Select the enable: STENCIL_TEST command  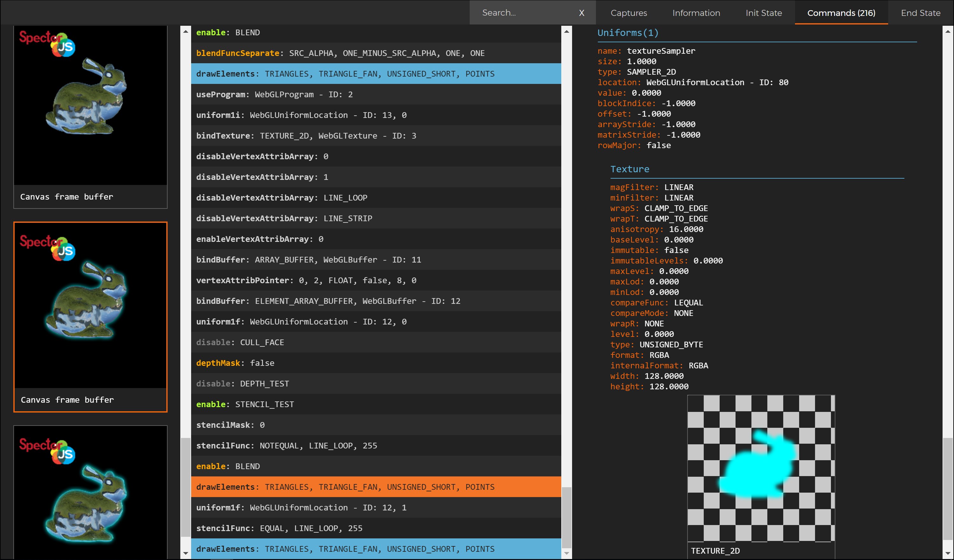(376, 404)
